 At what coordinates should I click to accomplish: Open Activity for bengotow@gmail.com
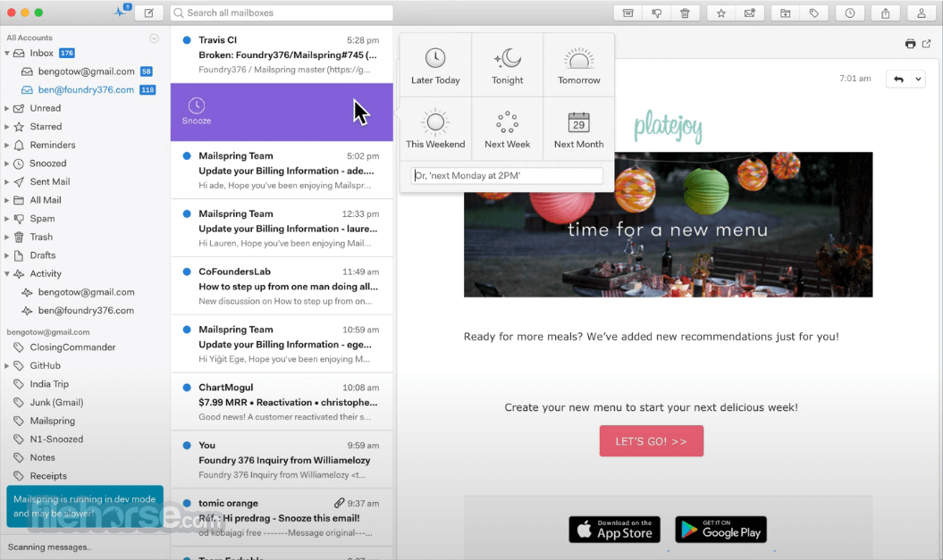84,292
